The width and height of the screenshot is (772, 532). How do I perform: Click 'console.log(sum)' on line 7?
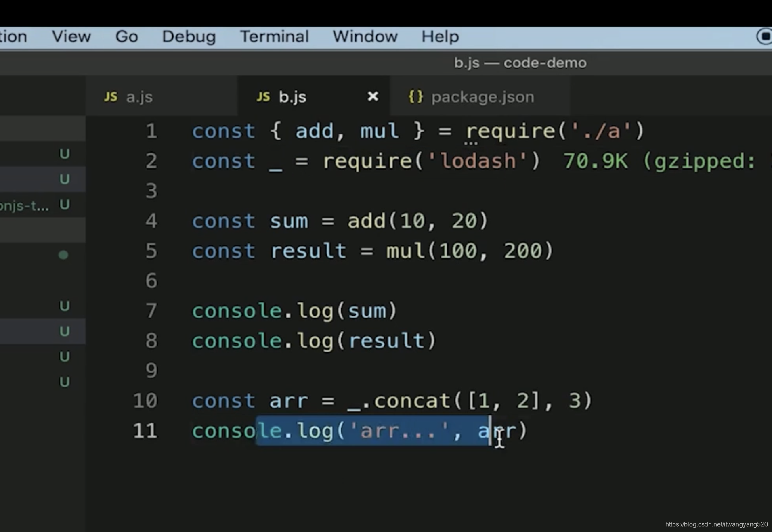click(295, 311)
